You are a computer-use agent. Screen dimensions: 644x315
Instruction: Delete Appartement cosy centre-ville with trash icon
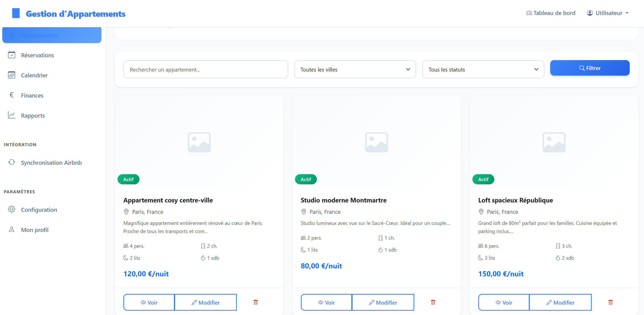(255, 302)
